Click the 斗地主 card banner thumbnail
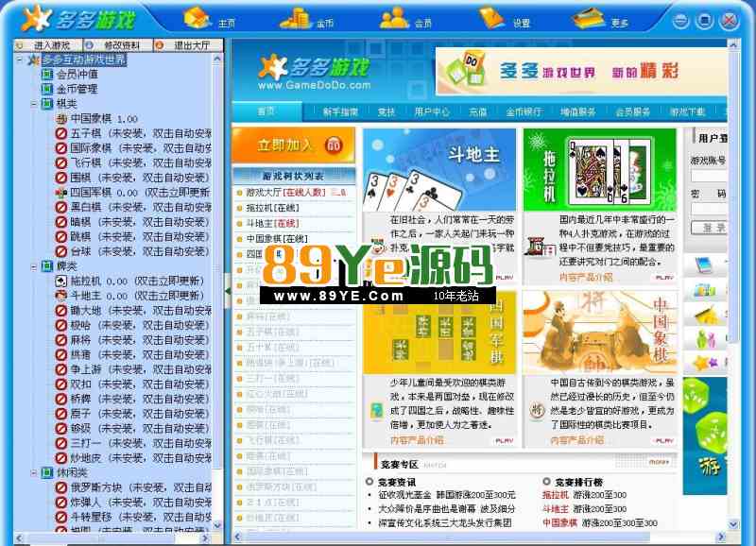 [438, 170]
